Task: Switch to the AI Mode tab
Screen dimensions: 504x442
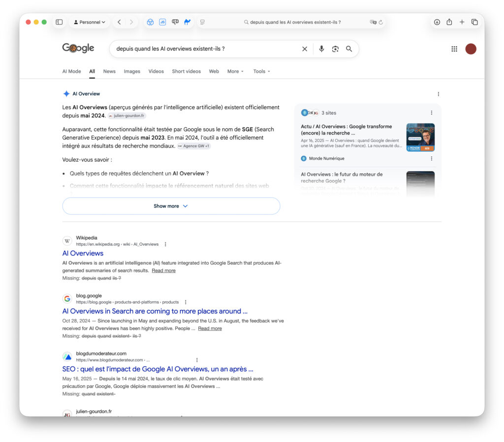Action: [x=72, y=71]
